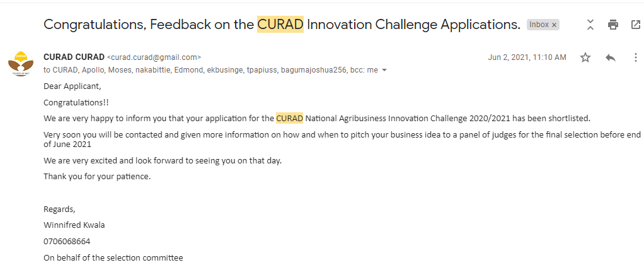Open the email in a new window

[635, 25]
